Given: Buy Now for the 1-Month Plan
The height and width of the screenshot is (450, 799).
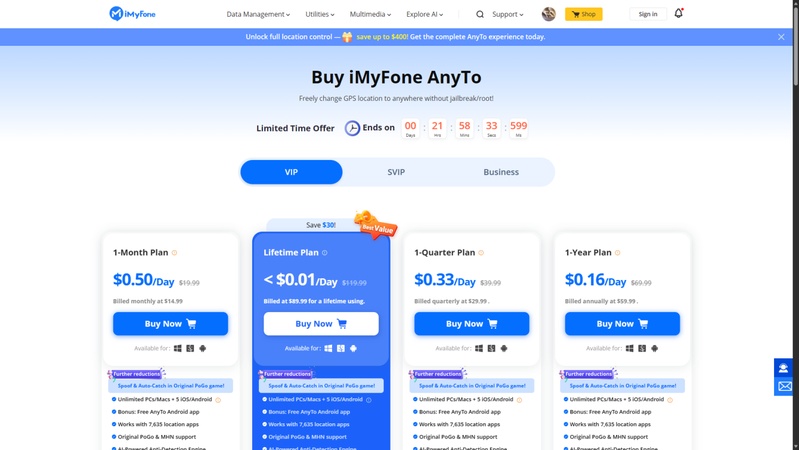Looking at the screenshot, I should pyautogui.click(x=170, y=324).
